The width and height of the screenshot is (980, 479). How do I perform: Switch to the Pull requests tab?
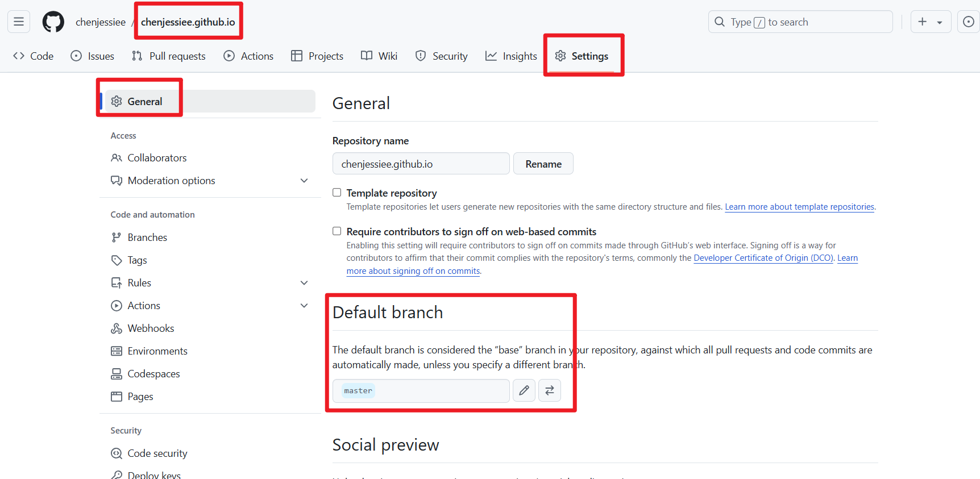(x=169, y=56)
